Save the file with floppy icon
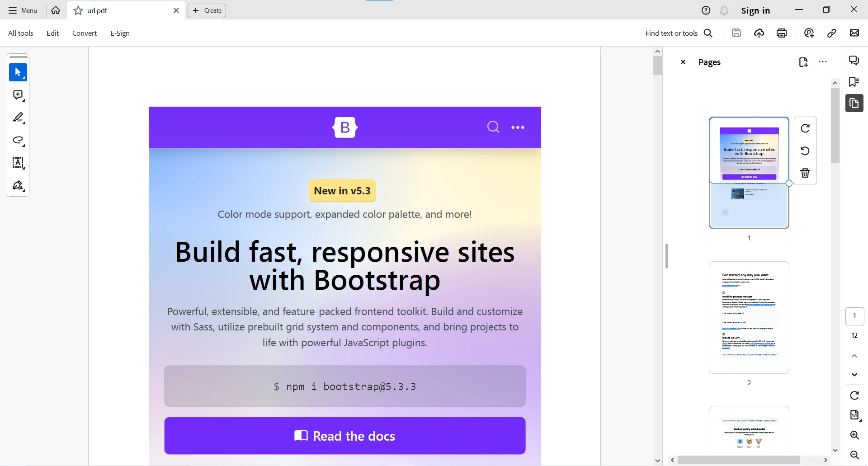Image resolution: width=868 pixels, height=466 pixels. tap(736, 33)
